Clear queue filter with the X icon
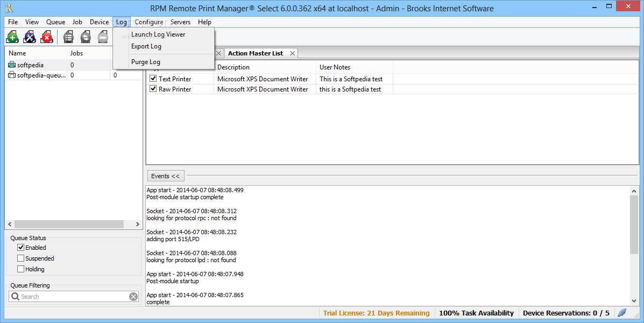Viewport: 644px width, 323px height. point(133,297)
